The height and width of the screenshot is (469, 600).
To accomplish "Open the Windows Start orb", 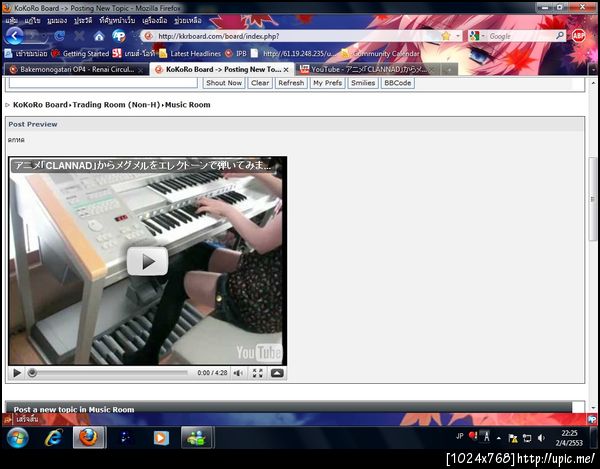I will click(18, 438).
